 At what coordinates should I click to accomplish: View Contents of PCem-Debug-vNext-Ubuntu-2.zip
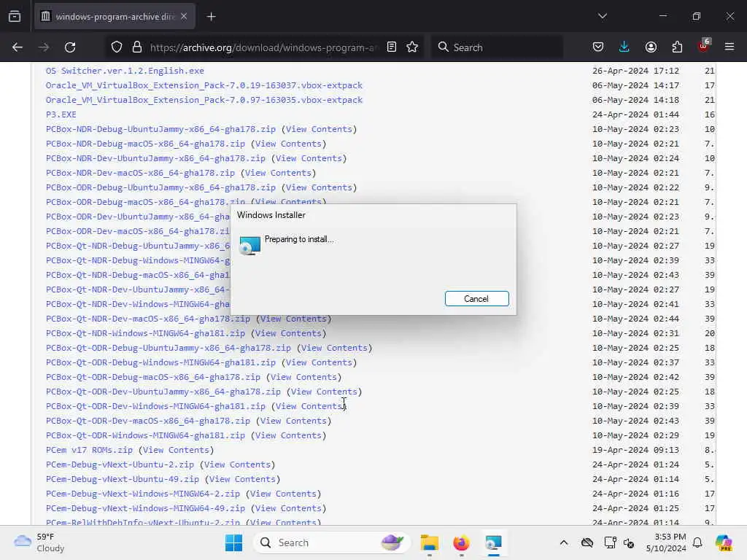point(237,464)
